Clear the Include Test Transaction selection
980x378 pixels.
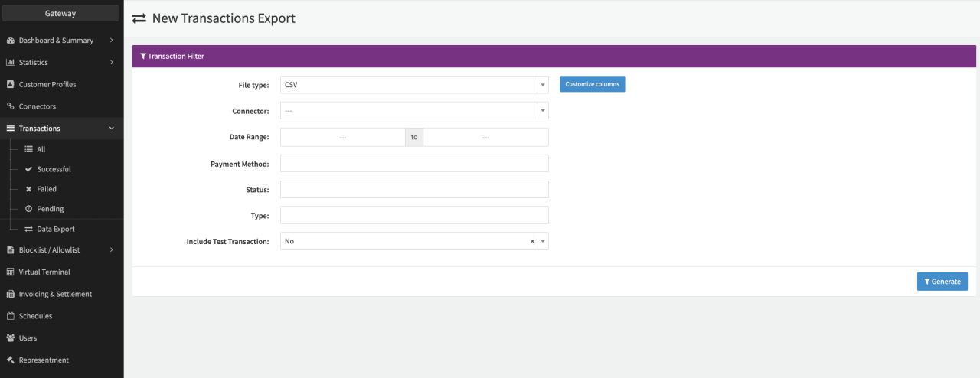(x=532, y=241)
